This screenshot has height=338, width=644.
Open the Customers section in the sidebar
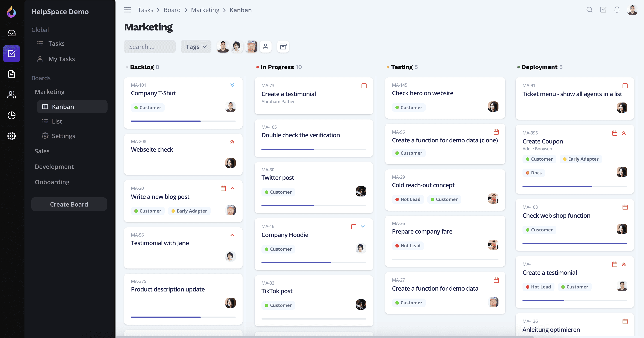[12, 95]
